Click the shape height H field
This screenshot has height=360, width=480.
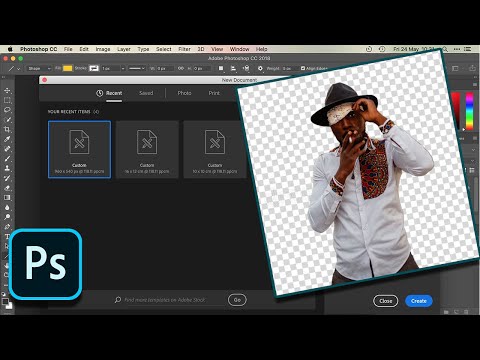(202, 68)
